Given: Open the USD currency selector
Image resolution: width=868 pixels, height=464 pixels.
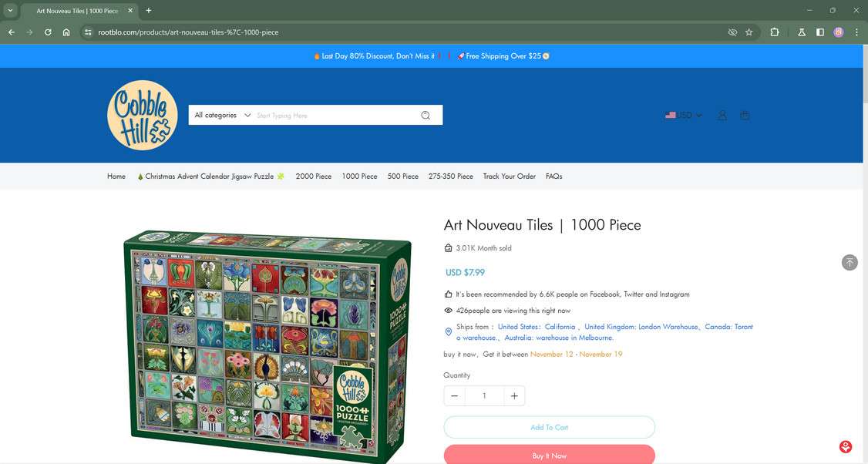Looking at the screenshot, I should click(x=684, y=115).
